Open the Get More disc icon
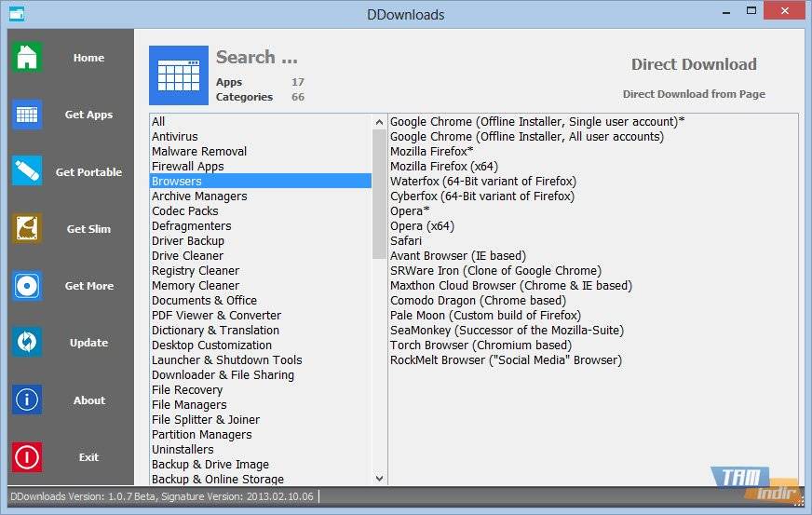The image size is (812, 515). 27,286
